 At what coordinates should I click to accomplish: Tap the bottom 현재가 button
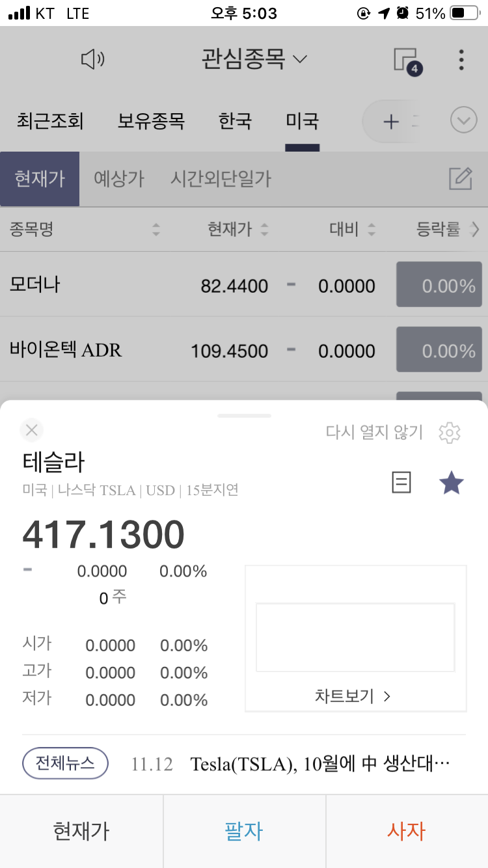(x=81, y=831)
